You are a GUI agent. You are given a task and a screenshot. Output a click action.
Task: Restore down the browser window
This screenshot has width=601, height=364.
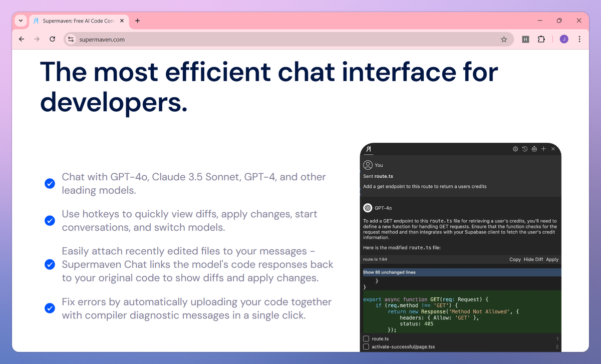click(x=559, y=21)
